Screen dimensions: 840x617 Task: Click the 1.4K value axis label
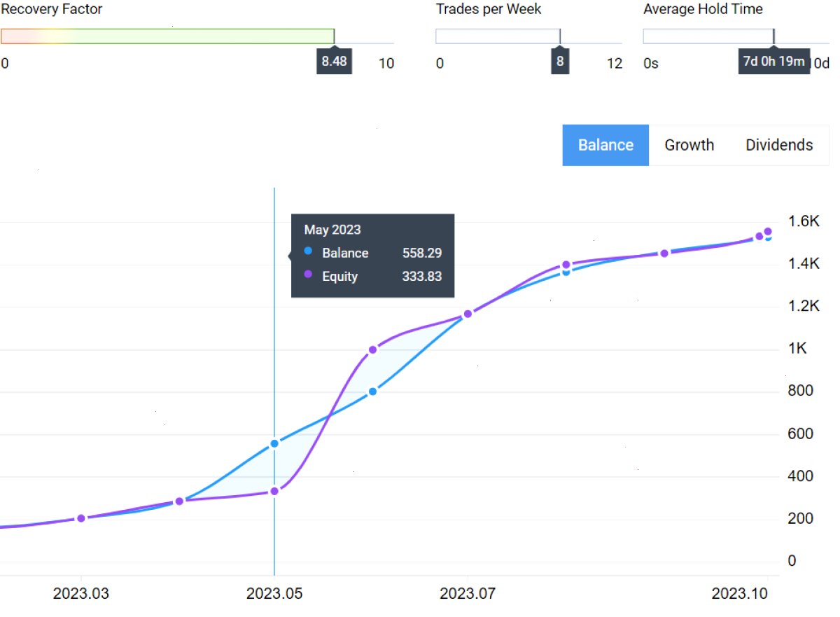click(804, 264)
